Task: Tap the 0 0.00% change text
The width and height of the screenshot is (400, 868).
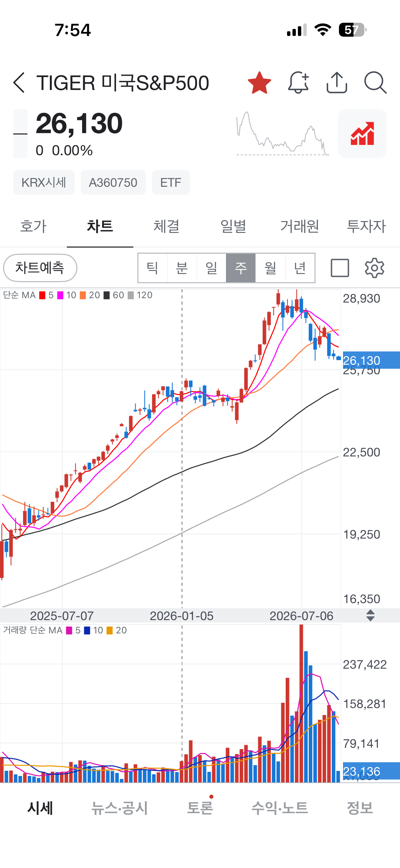Action: pos(64,150)
